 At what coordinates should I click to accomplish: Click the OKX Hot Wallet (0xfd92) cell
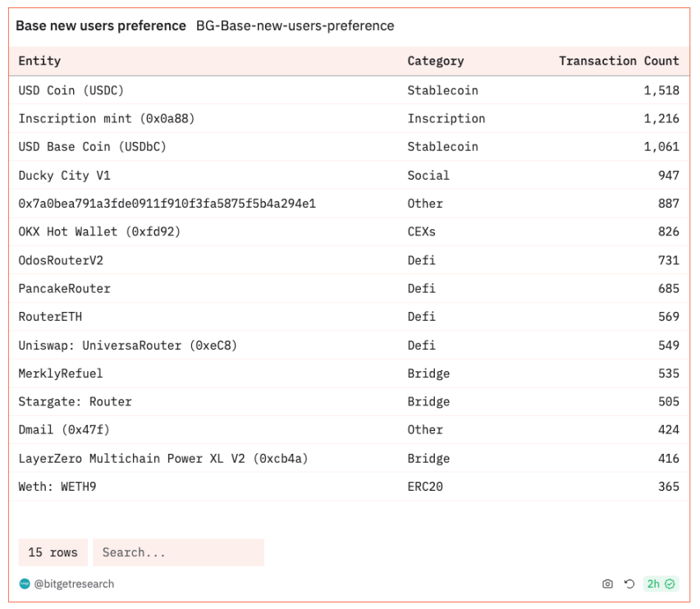click(x=99, y=231)
